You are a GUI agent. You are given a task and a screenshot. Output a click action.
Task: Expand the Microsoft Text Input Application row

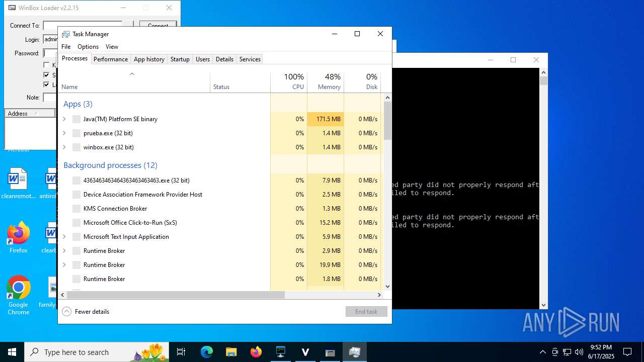coord(64,237)
